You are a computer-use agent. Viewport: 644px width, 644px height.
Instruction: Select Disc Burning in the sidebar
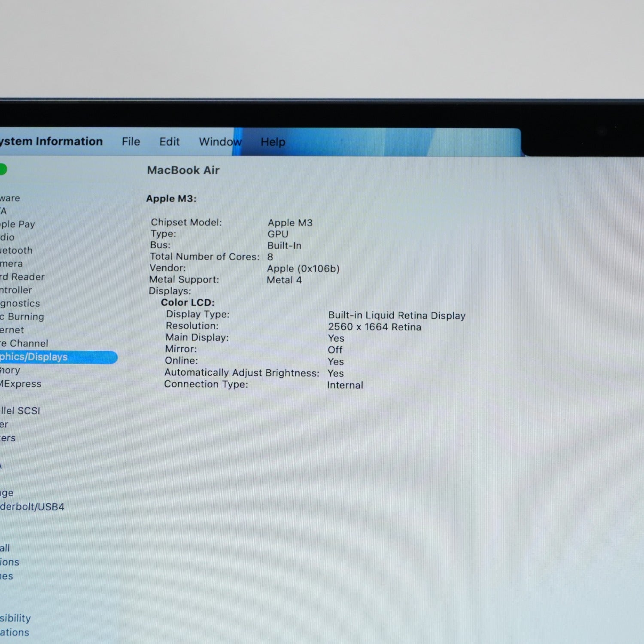point(22,317)
